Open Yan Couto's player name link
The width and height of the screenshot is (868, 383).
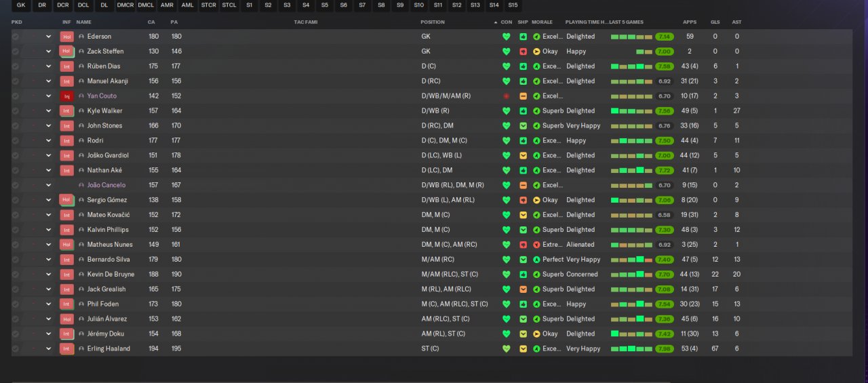[x=102, y=96]
